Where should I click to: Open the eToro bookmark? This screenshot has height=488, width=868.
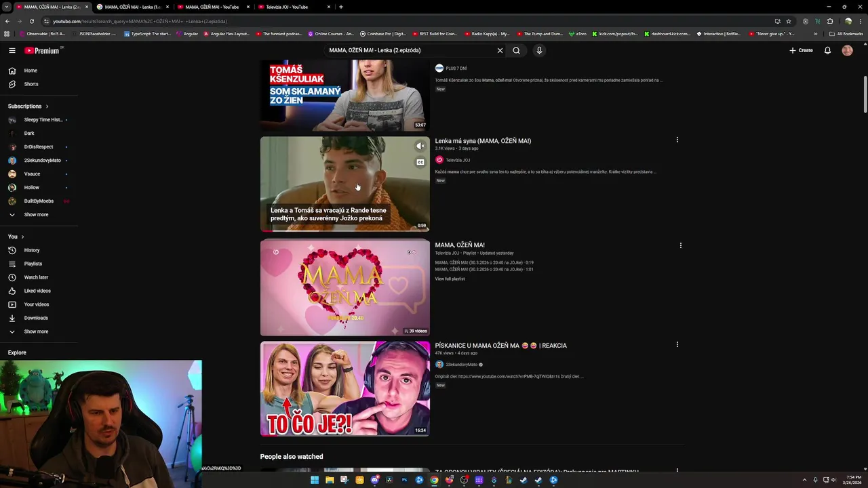tap(578, 33)
